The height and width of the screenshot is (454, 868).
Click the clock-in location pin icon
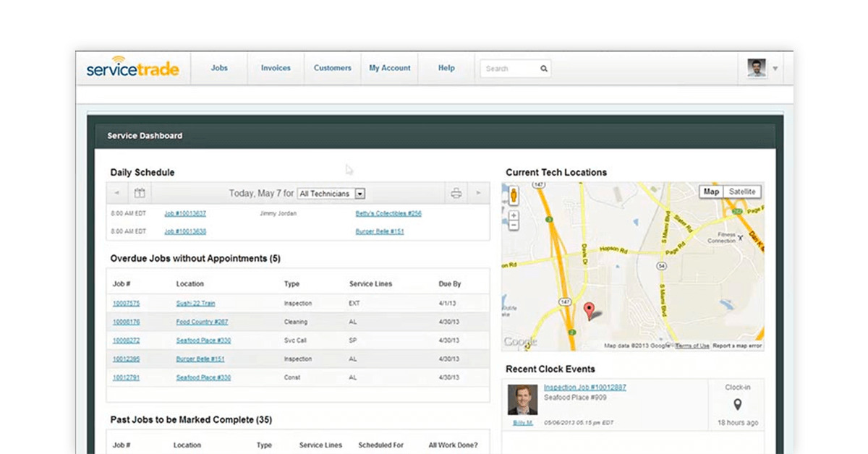click(738, 405)
